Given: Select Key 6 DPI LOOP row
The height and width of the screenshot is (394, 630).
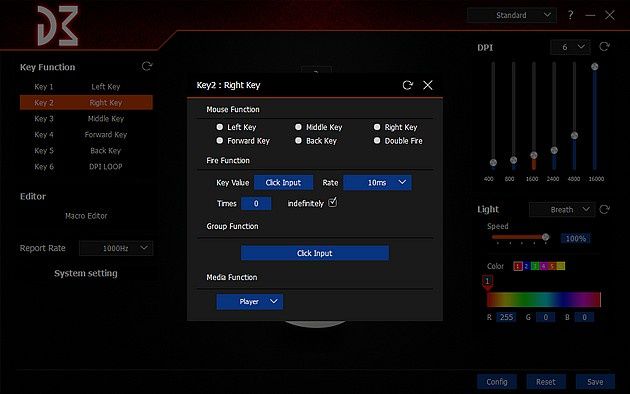Looking at the screenshot, I should (x=86, y=167).
